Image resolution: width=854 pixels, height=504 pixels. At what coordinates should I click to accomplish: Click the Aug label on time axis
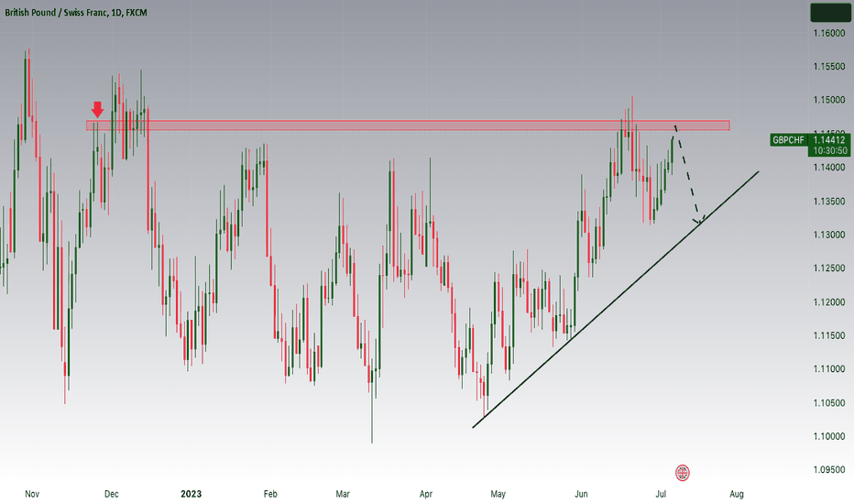point(737,494)
